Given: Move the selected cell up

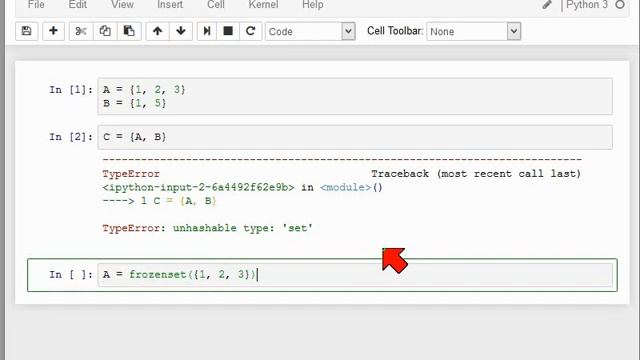Looking at the screenshot, I should coord(158,31).
